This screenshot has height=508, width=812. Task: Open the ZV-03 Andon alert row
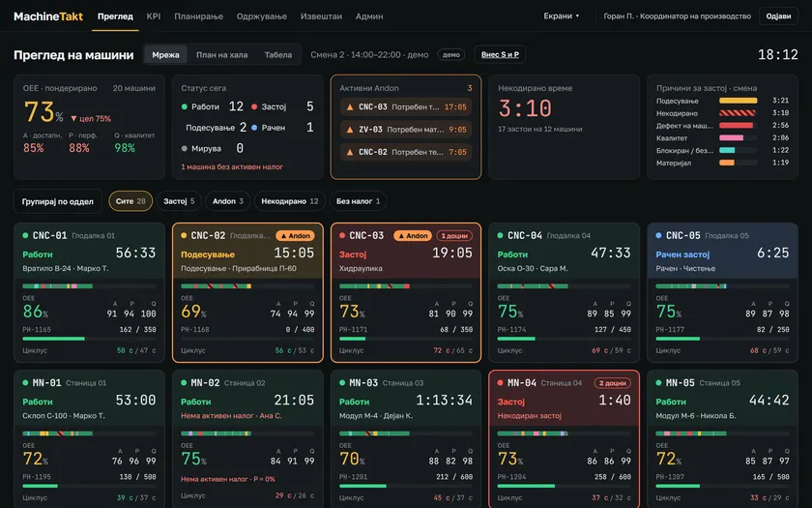click(405, 130)
